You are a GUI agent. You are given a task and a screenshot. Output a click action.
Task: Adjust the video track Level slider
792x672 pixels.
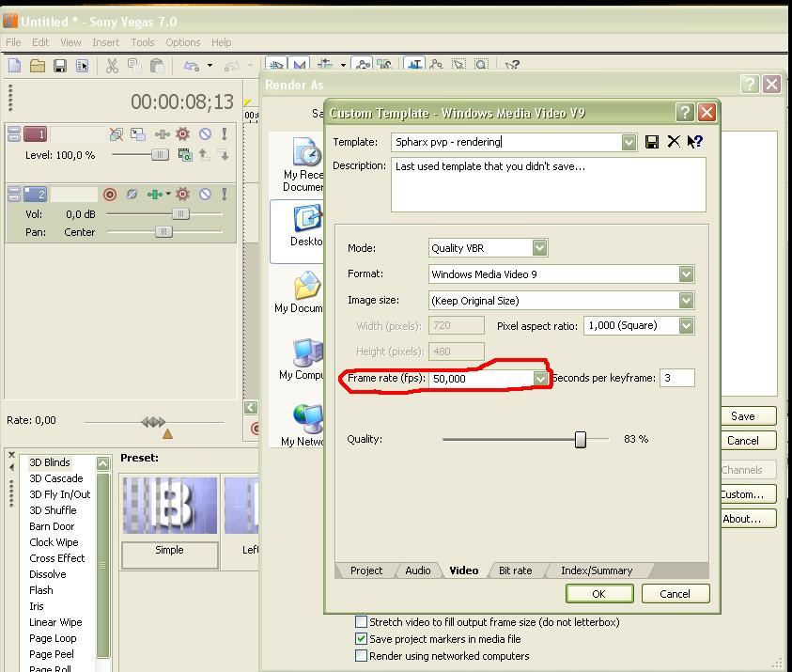pyautogui.click(x=160, y=155)
